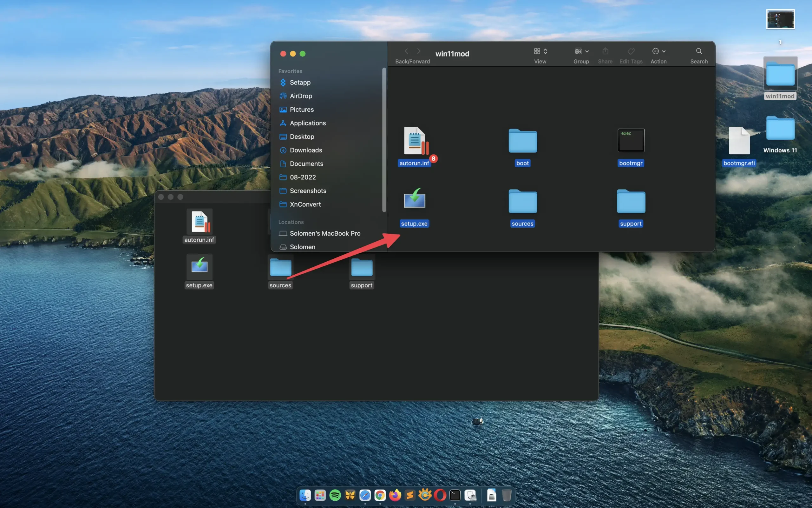The image size is (812, 508).
Task: Open the disk image file in the Dock
Action: coord(492,495)
